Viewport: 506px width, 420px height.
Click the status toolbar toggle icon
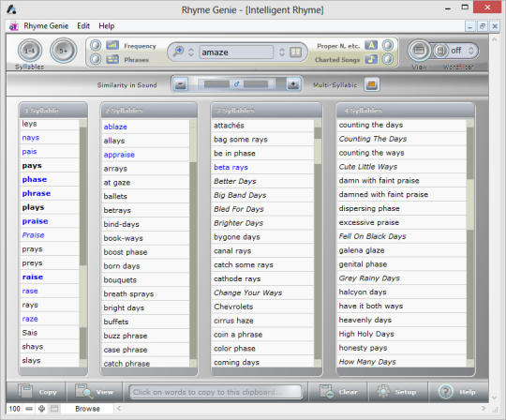pos(54,409)
